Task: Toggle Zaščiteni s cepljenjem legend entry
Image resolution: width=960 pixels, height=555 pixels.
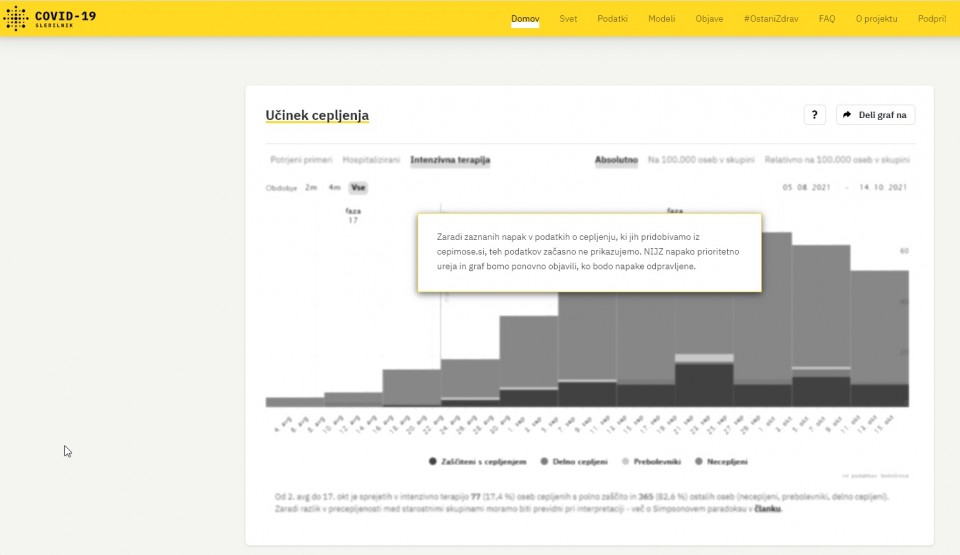Action: (x=478, y=461)
